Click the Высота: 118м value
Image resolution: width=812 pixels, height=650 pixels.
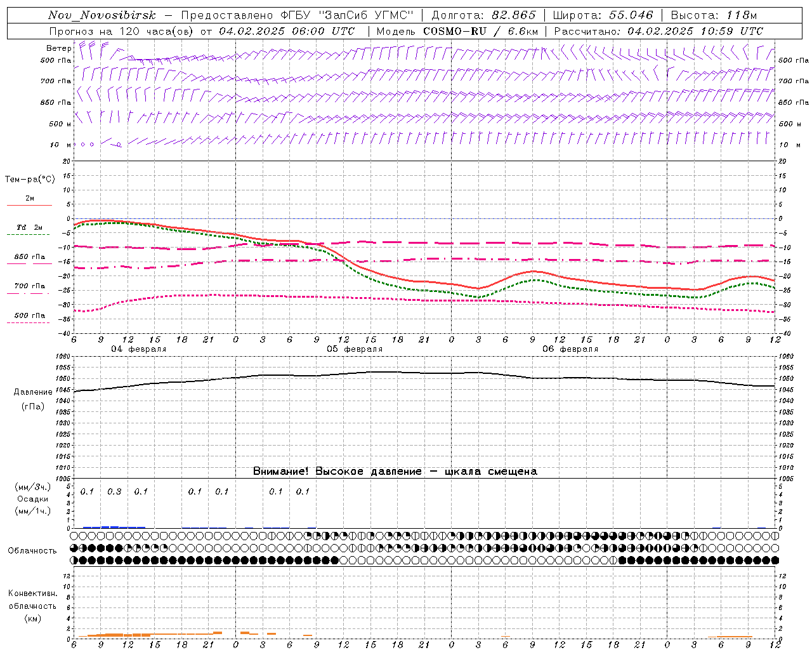(x=714, y=15)
